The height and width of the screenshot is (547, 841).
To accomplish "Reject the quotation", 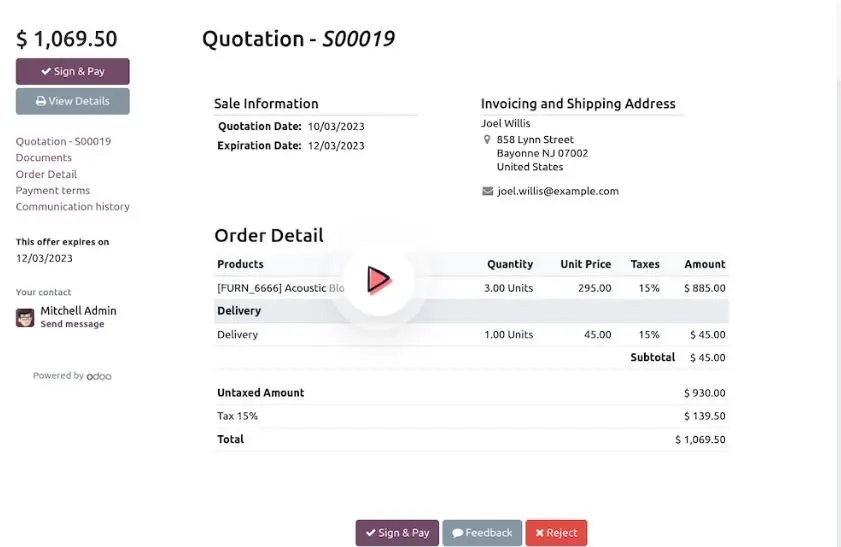I will [x=555, y=533].
